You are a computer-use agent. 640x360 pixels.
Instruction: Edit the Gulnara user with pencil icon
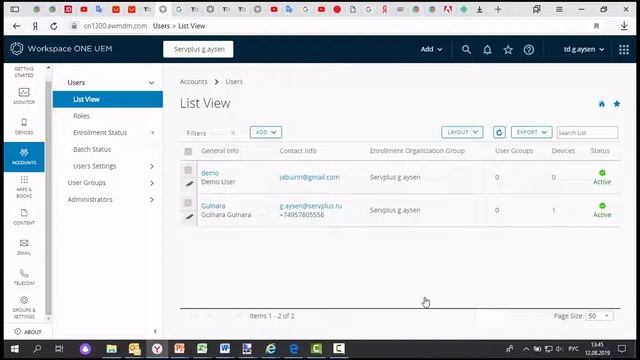(x=189, y=217)
